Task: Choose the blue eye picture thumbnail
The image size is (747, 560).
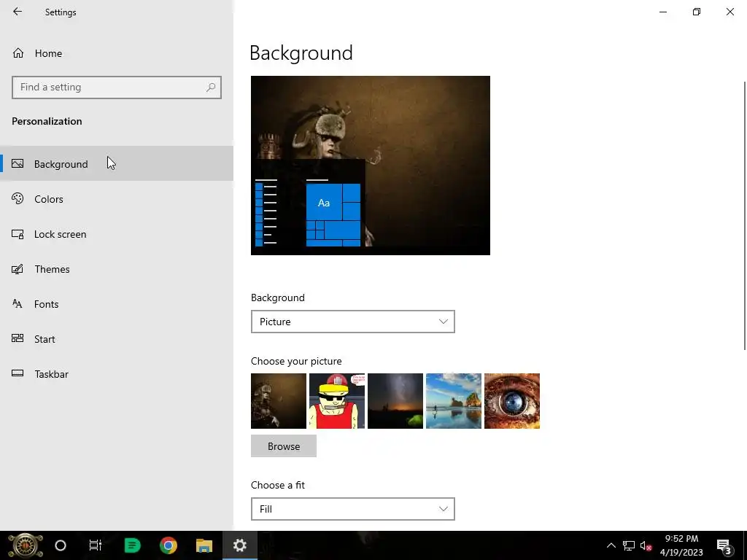Action: coord(512,401)
